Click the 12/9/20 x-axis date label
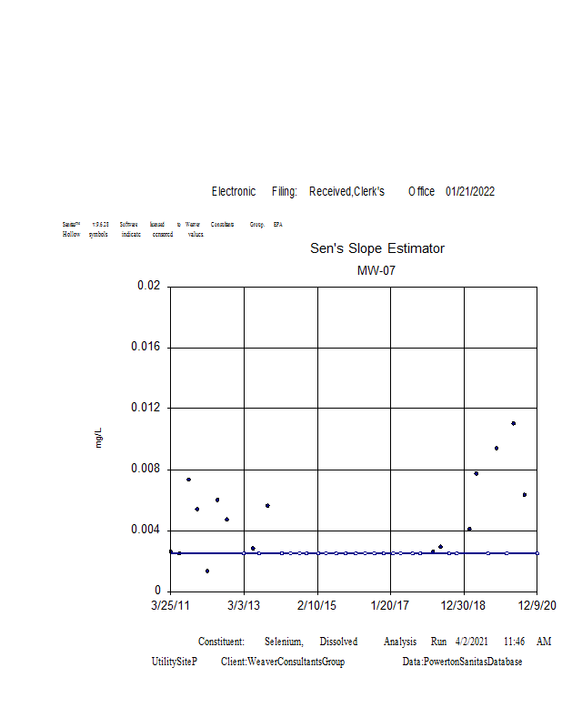Viewport: 562px width, 728px height. [537, 604]
